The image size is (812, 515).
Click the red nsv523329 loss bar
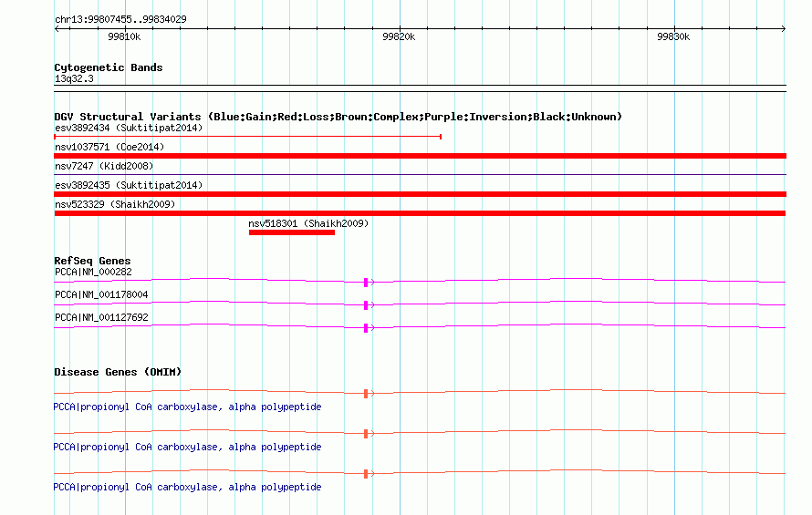point(420,213)
